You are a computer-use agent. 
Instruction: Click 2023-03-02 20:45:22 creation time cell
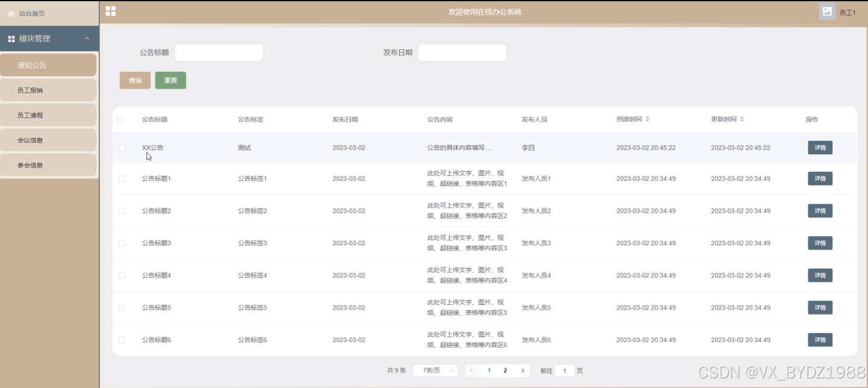tap(646, 148)
